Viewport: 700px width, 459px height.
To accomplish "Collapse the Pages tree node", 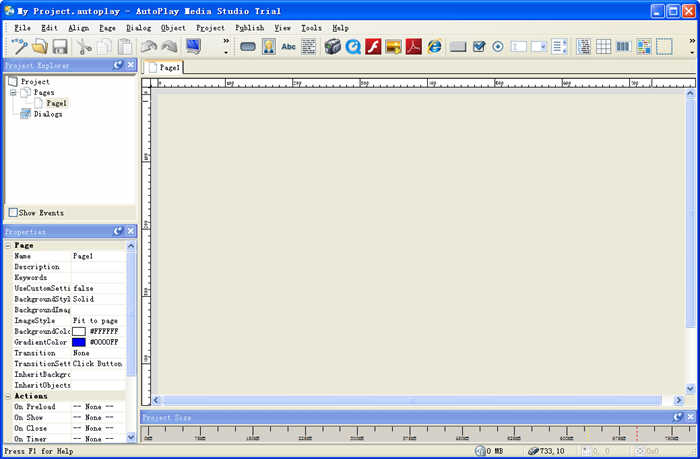I will 13,92.
